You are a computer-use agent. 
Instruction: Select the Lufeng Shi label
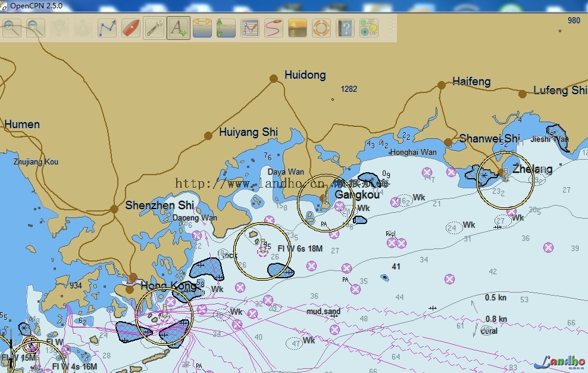coord(560,90)
